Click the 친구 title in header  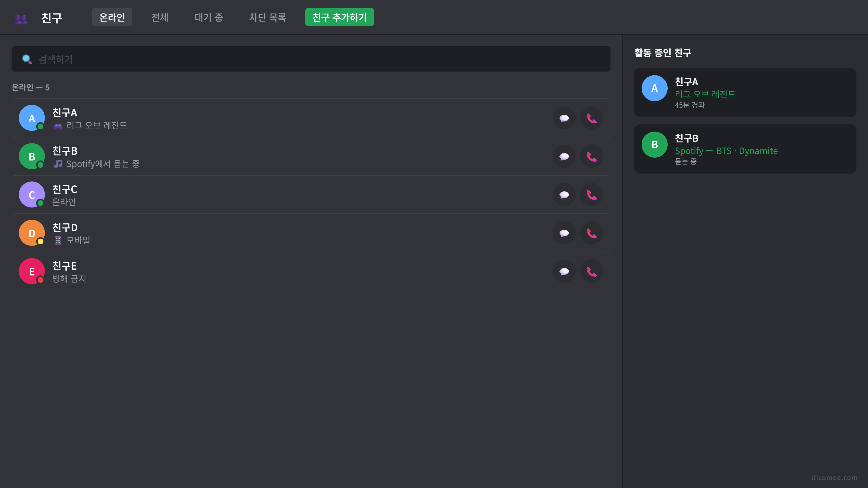[x=52, y=18]
